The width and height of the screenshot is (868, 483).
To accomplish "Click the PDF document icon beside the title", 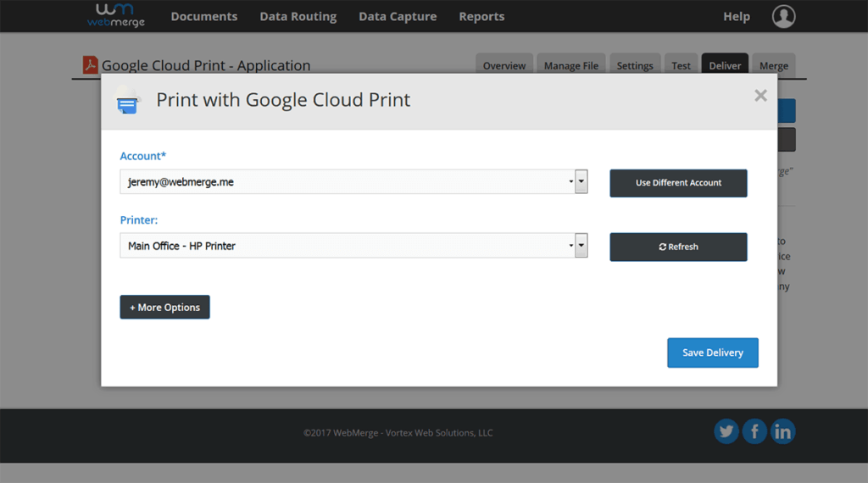I will click(90, 64).
